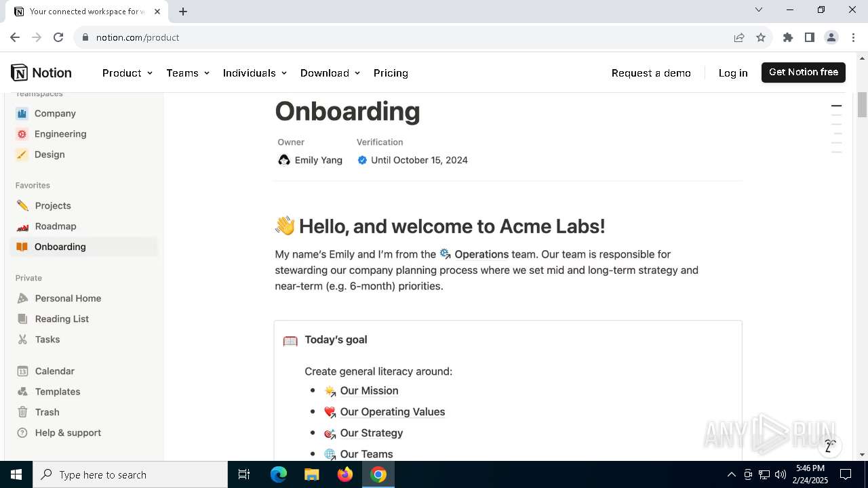Click the Onboarding book icon in sidebar
This screenshot has height=488, width=868.
coord(22,247)
